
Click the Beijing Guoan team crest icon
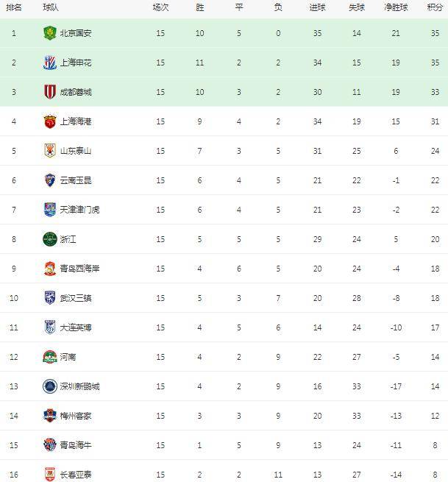tap(50, 33)
